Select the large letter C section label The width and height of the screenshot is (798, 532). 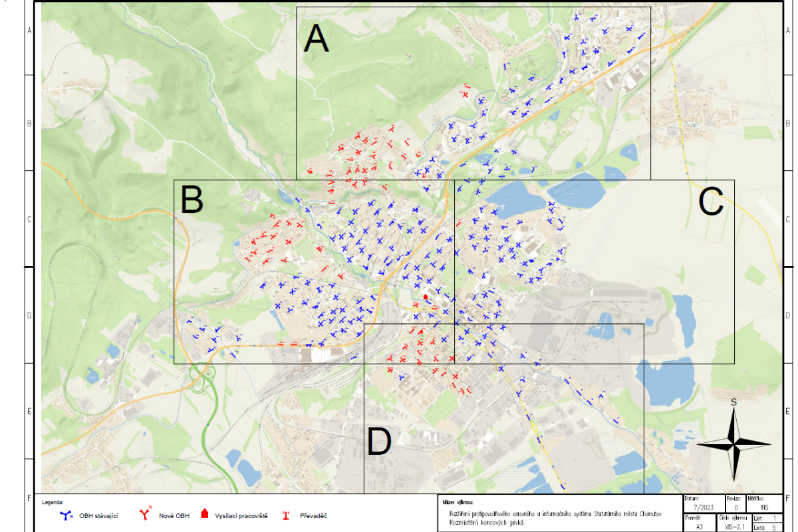point(711,203)
